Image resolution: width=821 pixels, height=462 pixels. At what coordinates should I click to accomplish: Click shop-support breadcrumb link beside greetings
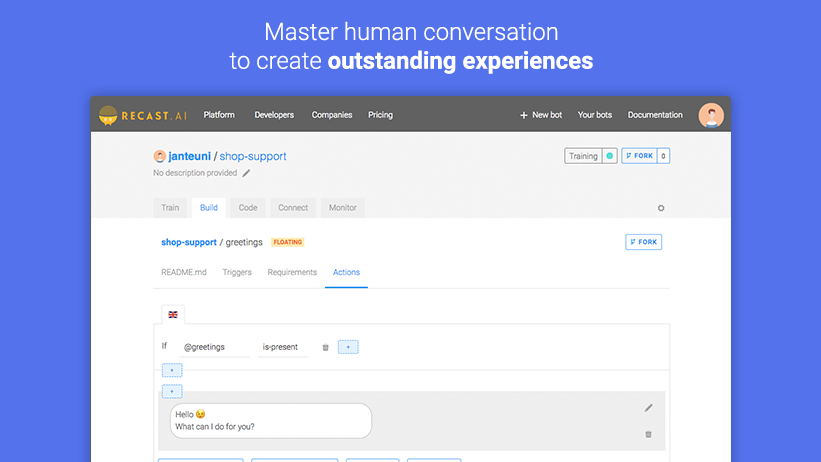click(x=188, y=242)
